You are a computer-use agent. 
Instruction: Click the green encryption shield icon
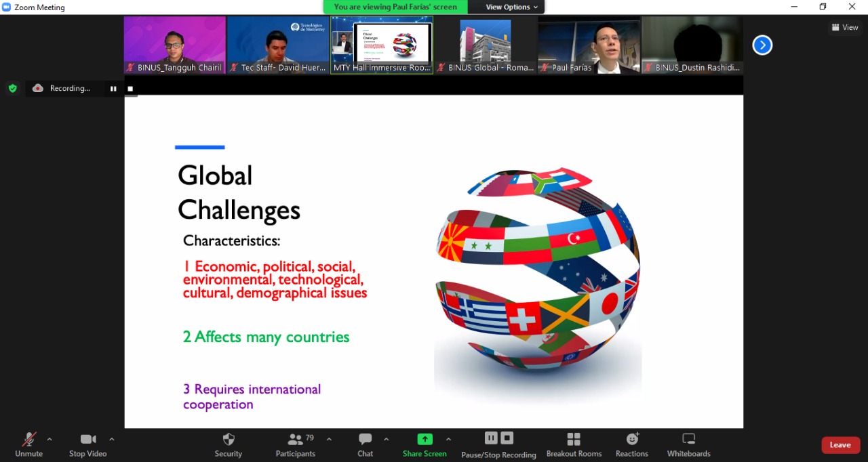point(12,88)
